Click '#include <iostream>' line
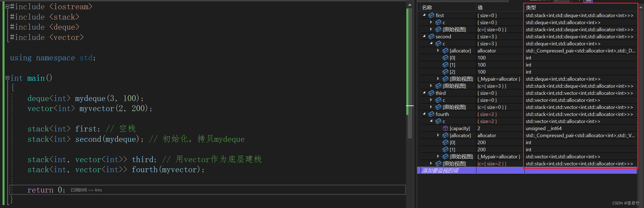 [x=51, y=7]
